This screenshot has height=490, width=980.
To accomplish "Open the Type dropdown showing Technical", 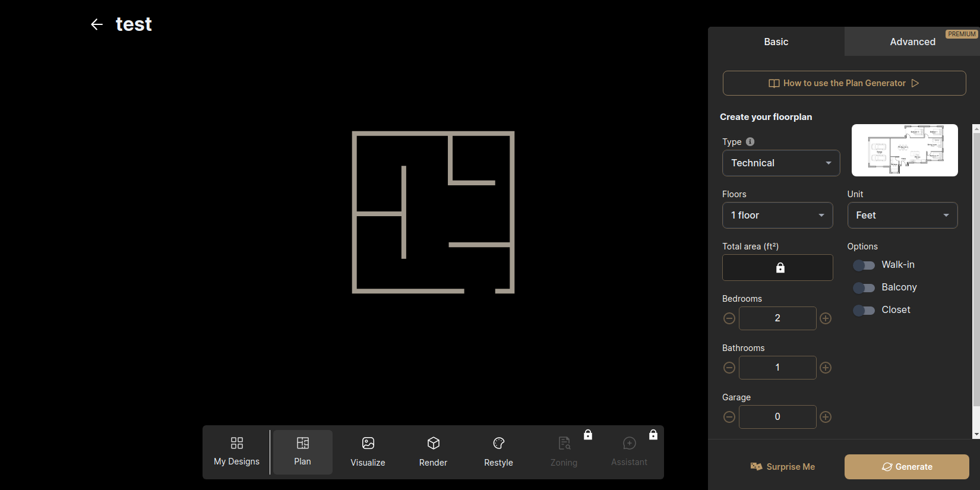I will click(780, 163).
